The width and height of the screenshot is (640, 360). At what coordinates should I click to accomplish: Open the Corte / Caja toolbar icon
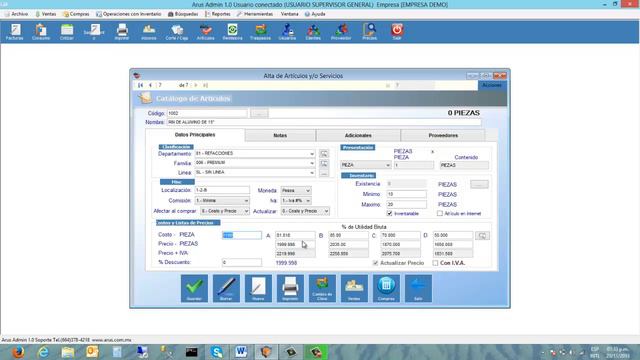click(177, 32)
